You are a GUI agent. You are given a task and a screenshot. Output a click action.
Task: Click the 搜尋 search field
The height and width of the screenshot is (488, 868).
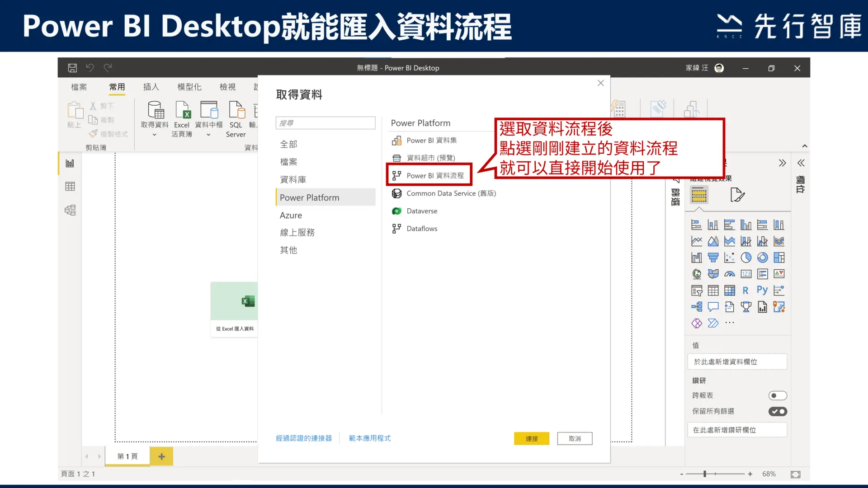pos(325,123)
